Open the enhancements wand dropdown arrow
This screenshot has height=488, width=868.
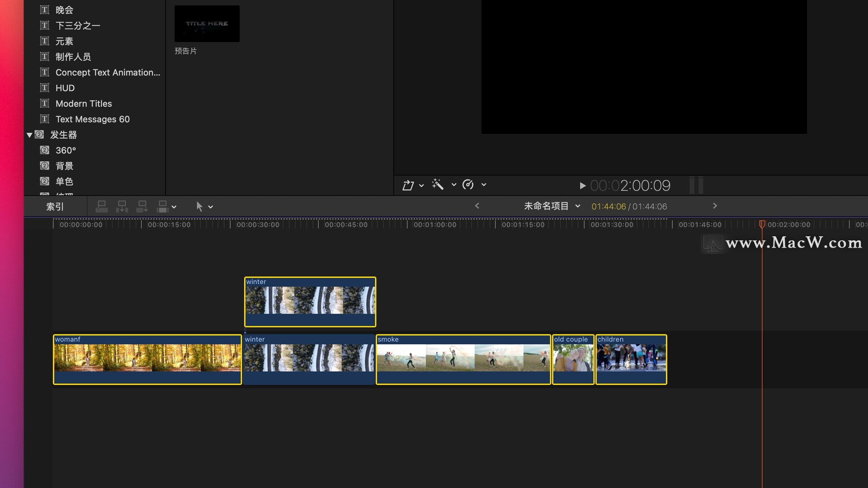click(x=454, y=185)
